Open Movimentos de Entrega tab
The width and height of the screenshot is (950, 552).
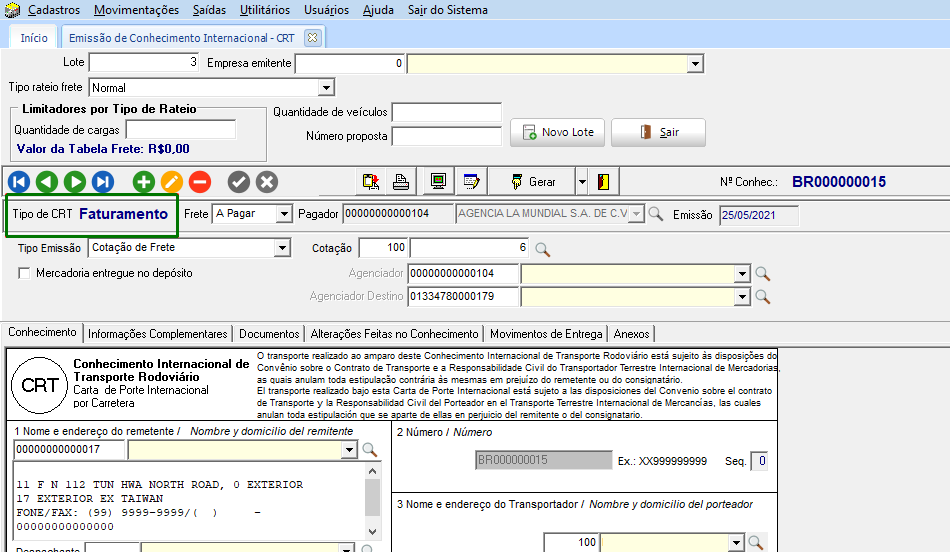pyautogui.click(x=546, y=334)
